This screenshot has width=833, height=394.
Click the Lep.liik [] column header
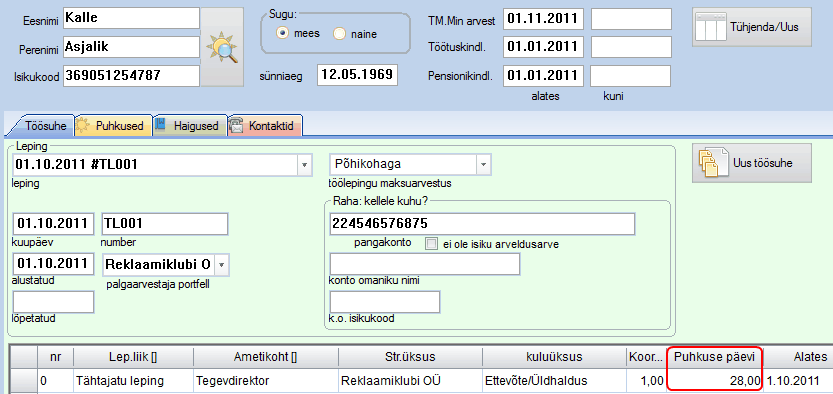133,358
